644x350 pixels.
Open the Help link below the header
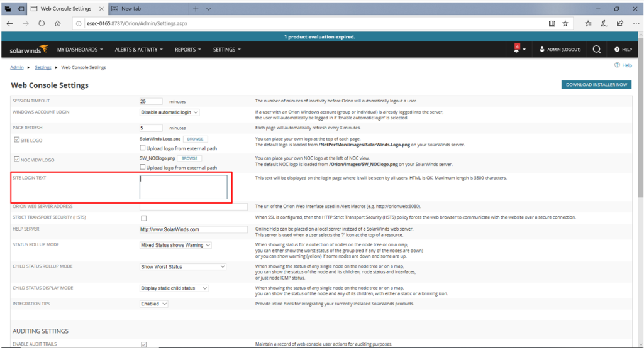pos(623,65)
